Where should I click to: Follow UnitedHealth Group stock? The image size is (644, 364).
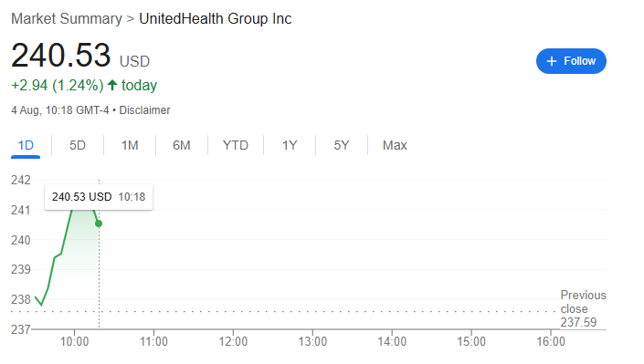(571, 61)
